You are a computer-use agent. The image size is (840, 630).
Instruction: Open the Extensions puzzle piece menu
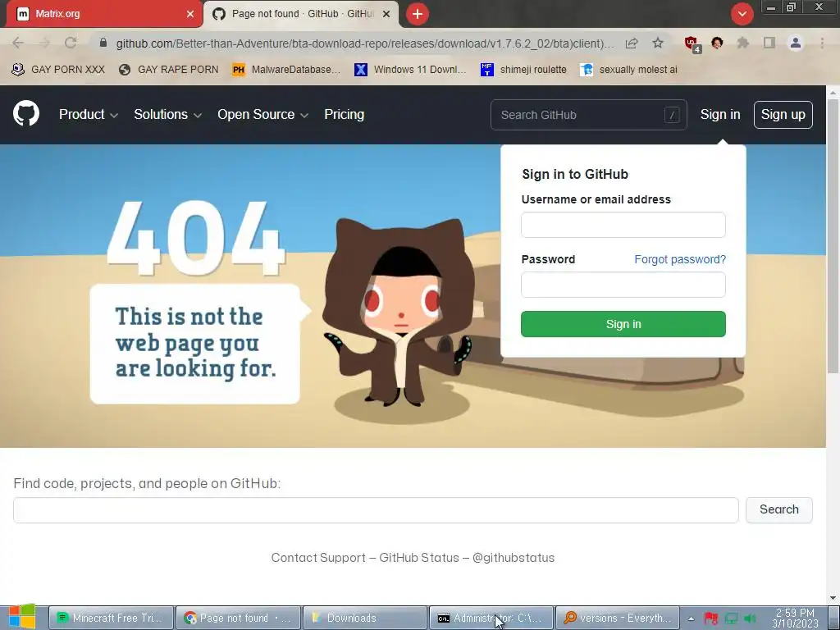[742, 43]
